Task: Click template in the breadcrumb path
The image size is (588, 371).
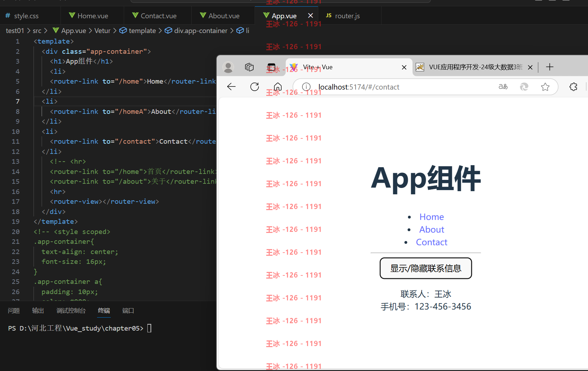Action: click(138, 31)
